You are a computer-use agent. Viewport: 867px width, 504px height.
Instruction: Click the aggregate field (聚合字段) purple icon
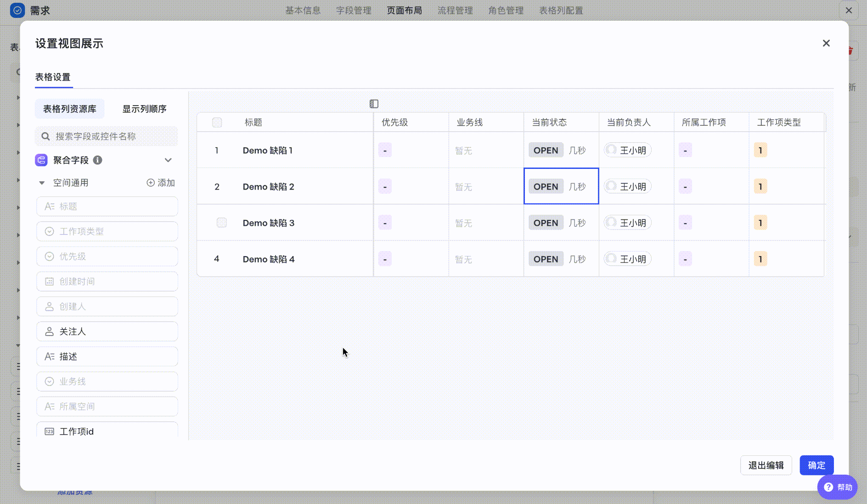[x=41, y=160]
